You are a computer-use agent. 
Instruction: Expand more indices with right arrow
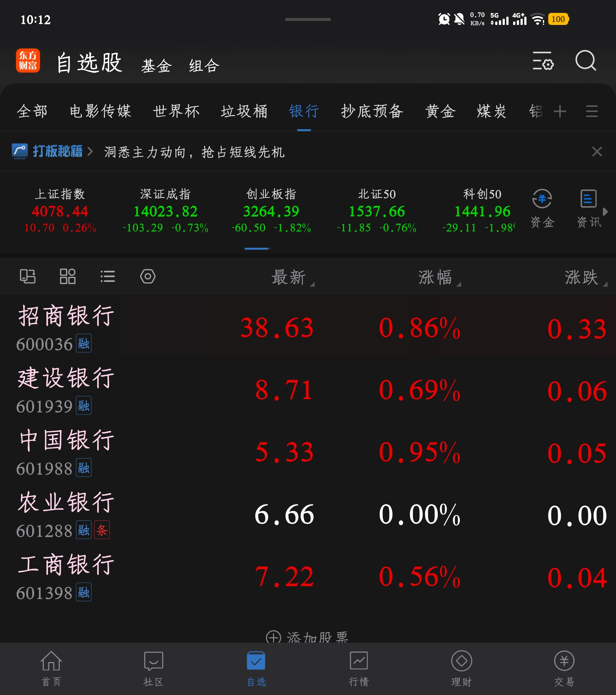(x=605, y=212)
